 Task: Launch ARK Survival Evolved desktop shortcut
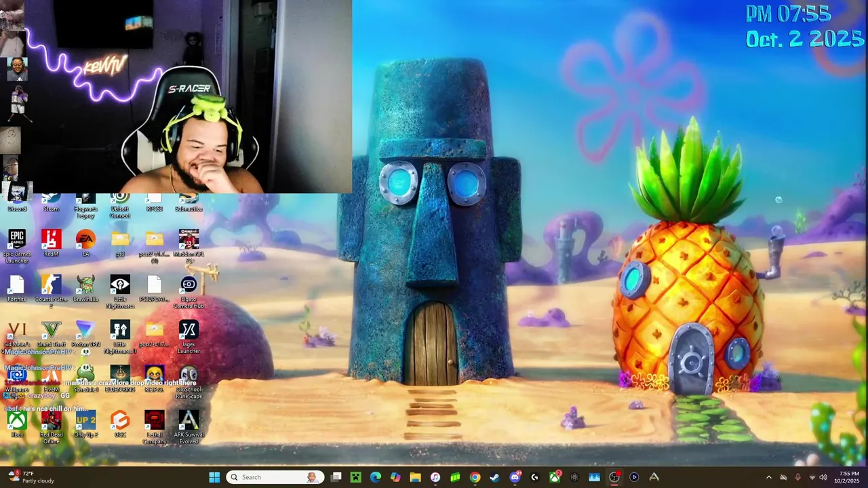(x=189, y=427)
